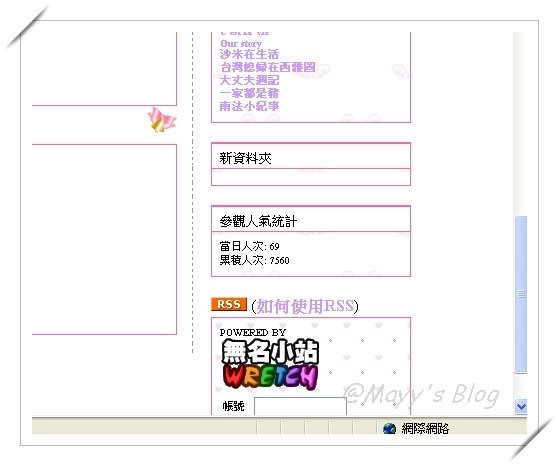
Task: Focus the 帳號 account input field
Action: click(300, 406)
